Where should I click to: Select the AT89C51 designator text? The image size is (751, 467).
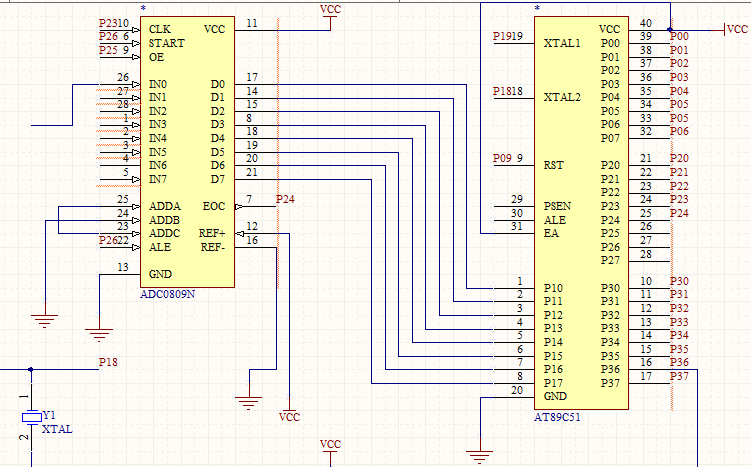pyautogui.click(x=557, y=417)
